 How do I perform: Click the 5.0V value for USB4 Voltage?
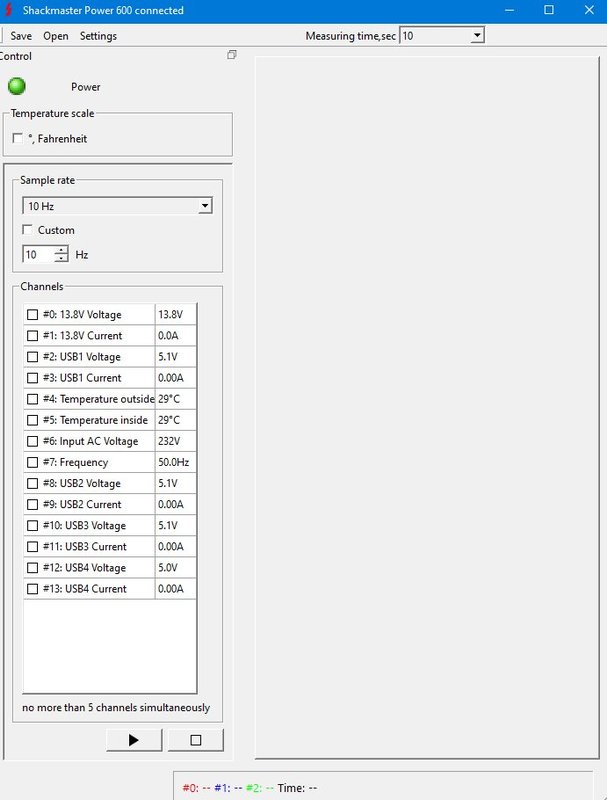(x=175, y=567)
